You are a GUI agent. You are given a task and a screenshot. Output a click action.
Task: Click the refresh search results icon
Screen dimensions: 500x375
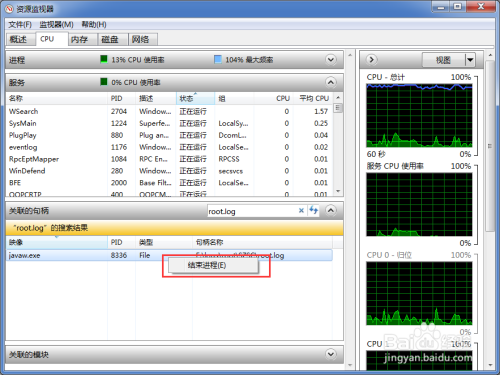(313, 210)
